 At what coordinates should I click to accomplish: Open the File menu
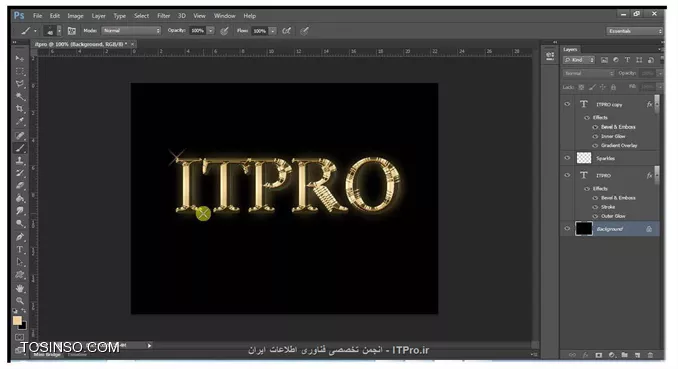click(x=38, y=16)
